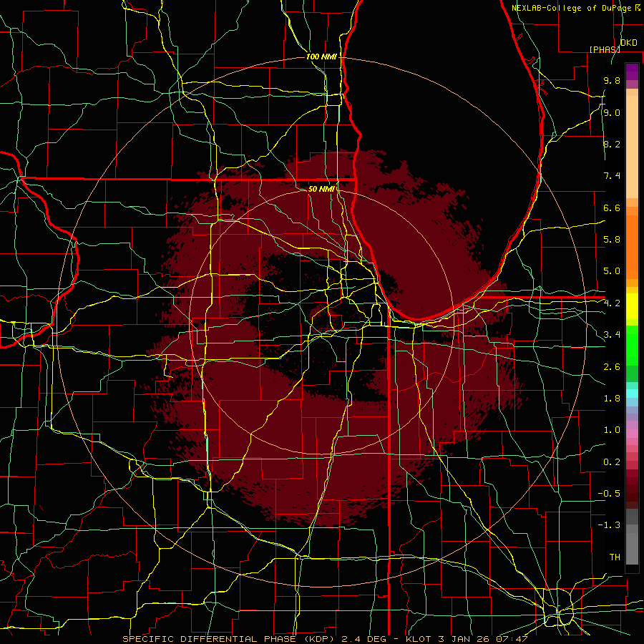The image size is (644, 644).
Task: Click the 9.0 legend value
Action: pyautogui.click(x=612, y=112)
